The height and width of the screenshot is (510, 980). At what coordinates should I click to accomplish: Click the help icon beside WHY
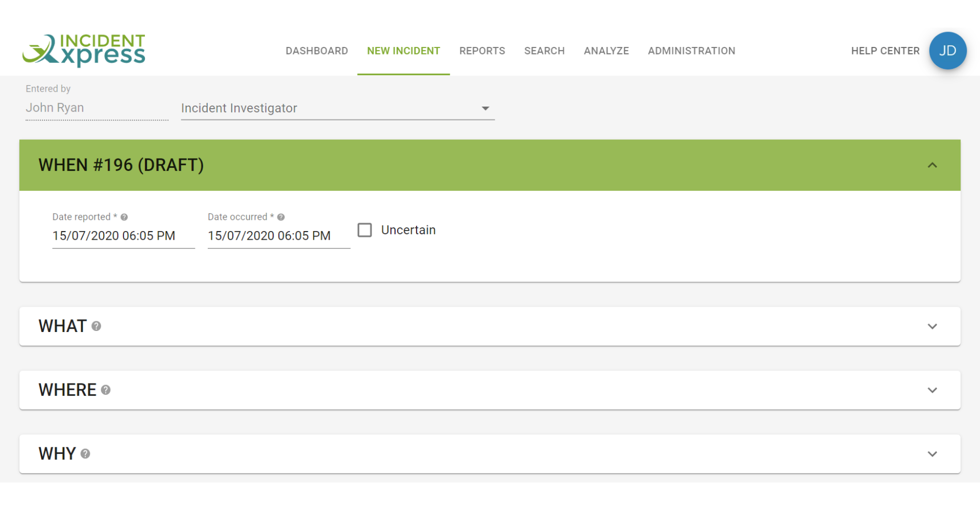coord(85,454)
